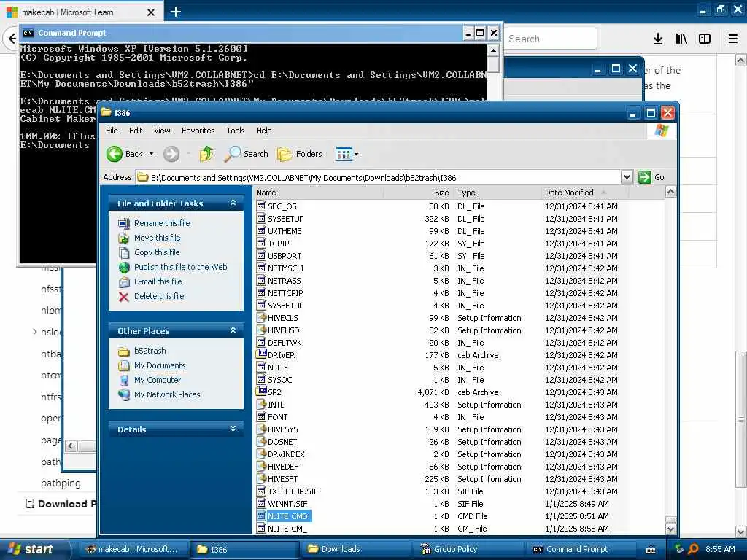Click the file list scrollbar up arrow
This screenshot has height=560, width=747.
pyautogui.click(x=670, y=192)
